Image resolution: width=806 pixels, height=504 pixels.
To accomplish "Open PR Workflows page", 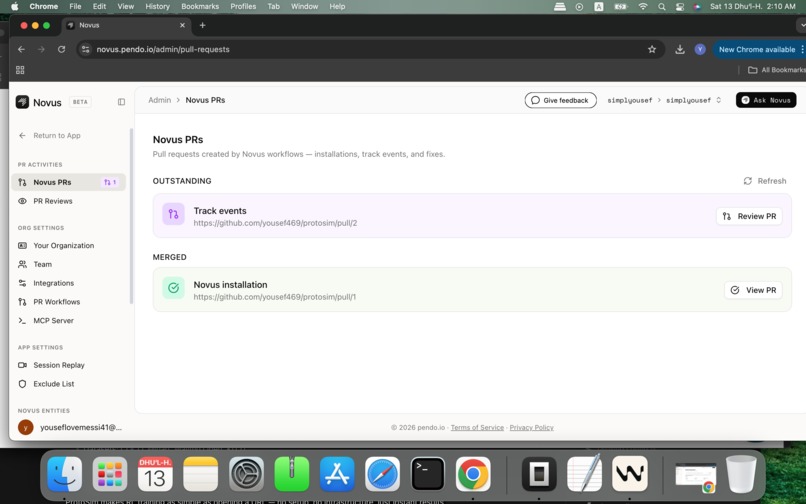I will tap(68, 302).
